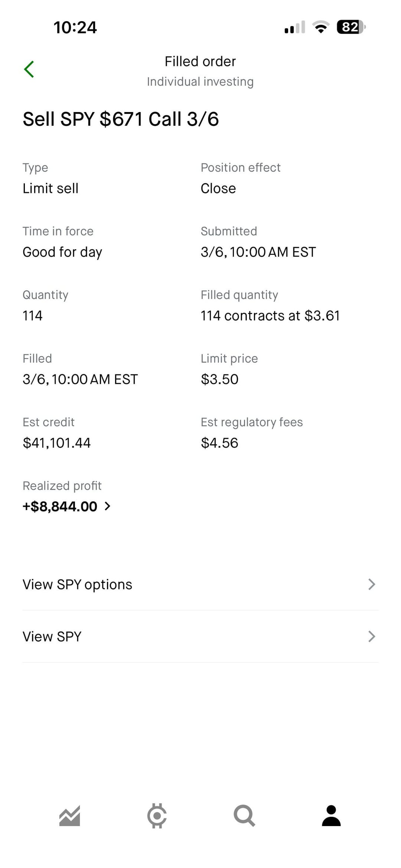This screenshot has width=401, height=868.
Task: Tap the Wi-Fi status icon
Action: (321, 27)
